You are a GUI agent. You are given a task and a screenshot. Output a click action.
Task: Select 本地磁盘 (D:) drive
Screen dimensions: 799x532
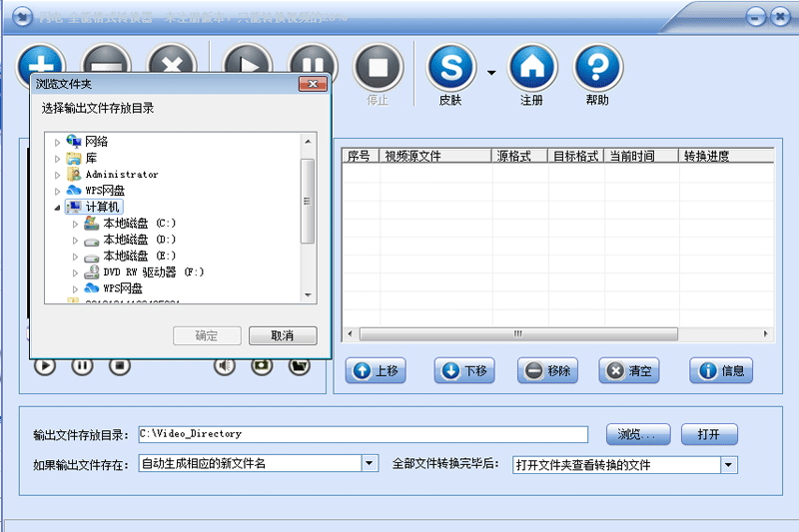coord(139,240)
